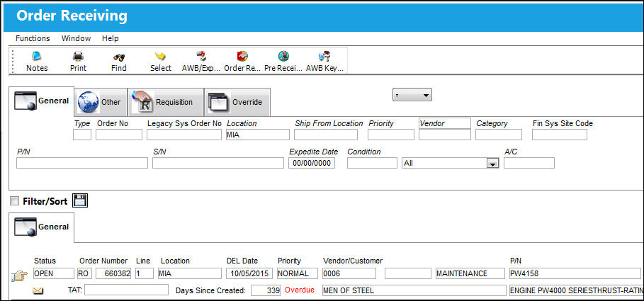
Task: Click the MEN OF STEEL vendor name
Action: pyautogui.click(x=414, y=290)
